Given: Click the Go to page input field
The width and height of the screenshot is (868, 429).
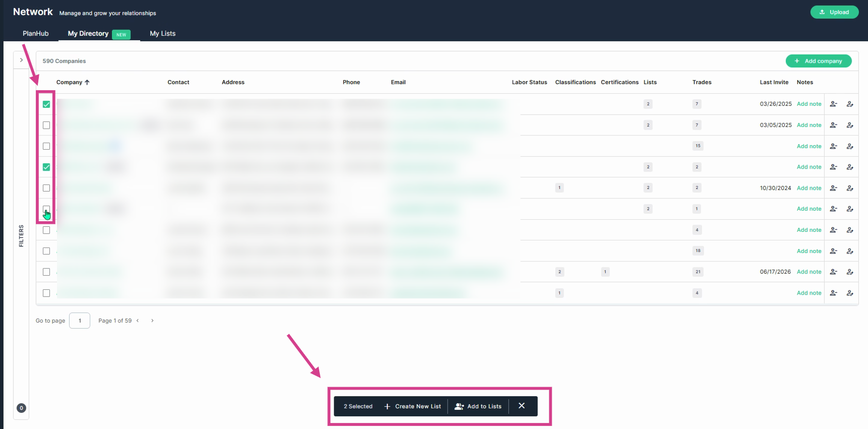Looking at the screenshot, I should 80,321.
